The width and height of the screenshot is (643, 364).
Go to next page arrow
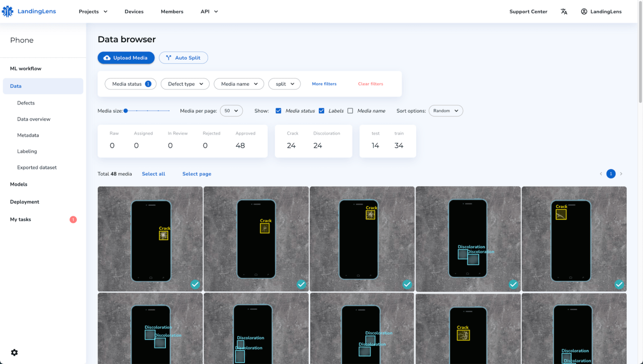[x=621, y=174]
